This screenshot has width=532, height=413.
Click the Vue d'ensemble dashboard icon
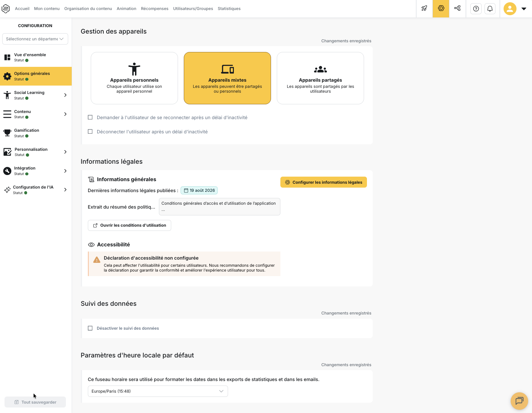pyautogui.click(x=7, y=57)
